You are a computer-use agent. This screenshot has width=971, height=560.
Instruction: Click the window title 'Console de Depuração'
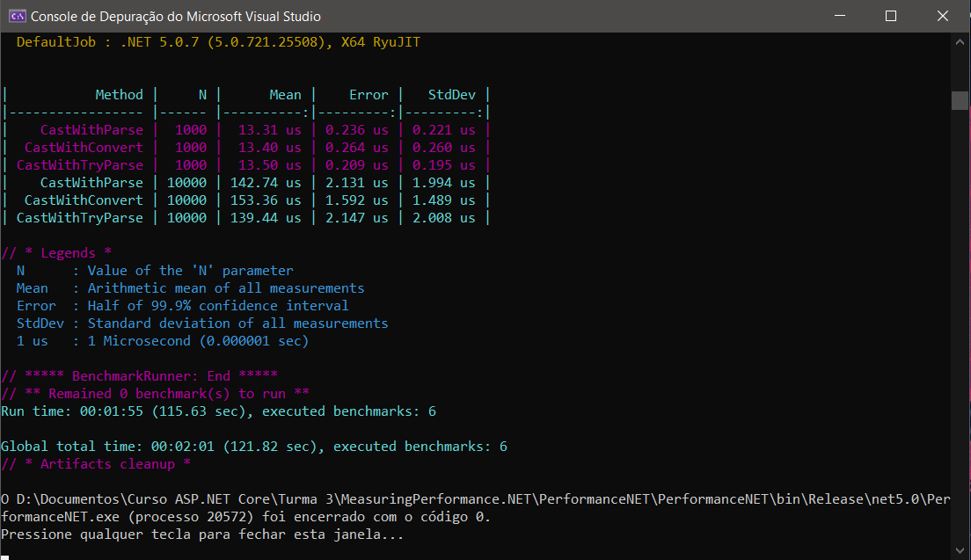pos(176,17)
